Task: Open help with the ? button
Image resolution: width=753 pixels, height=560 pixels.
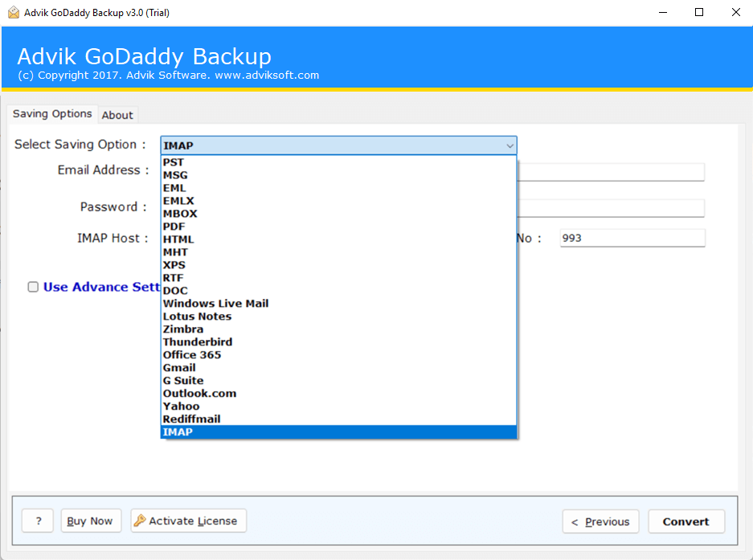Action: point(38,521)
